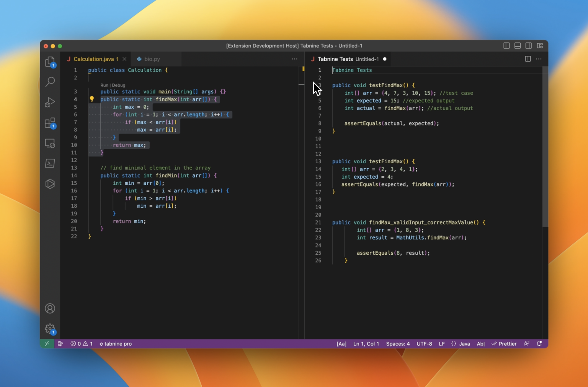The image size is (588, 387).
Task: Open the Tabnine hexagon icon in sidebar
Action: [50, 184]
